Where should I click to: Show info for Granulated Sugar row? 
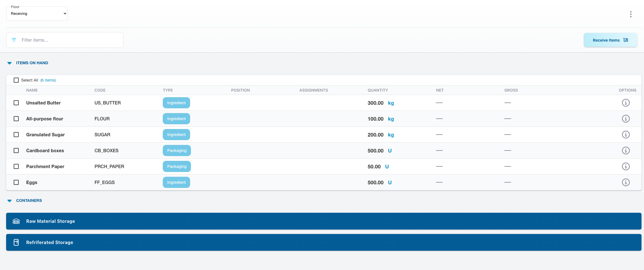626,135
